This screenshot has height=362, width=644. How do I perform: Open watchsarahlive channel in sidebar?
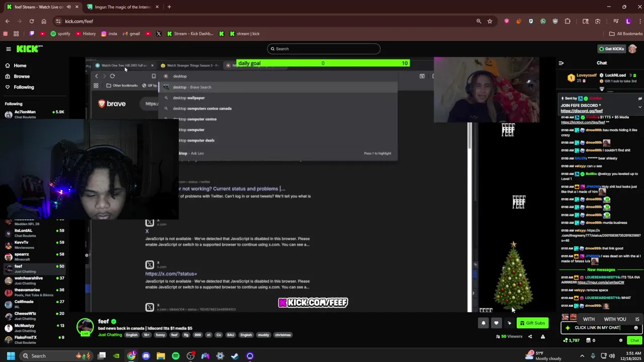[33, 281]
